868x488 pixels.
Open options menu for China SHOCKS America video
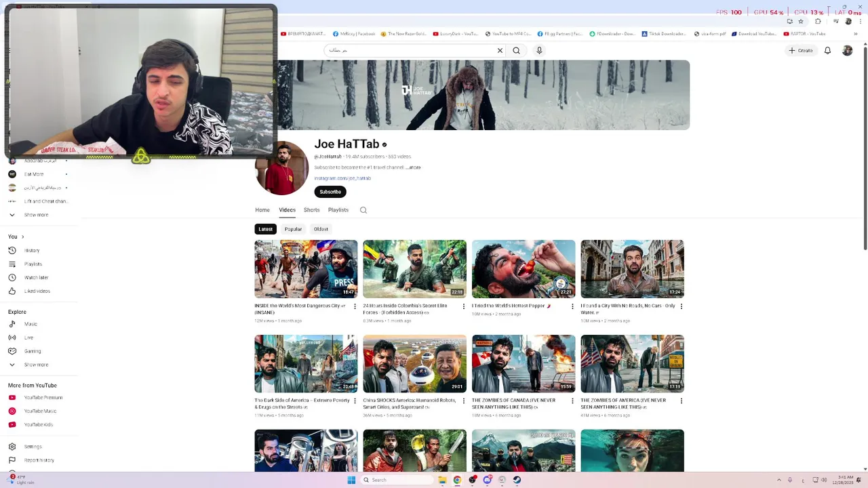(x=464, y=401)
